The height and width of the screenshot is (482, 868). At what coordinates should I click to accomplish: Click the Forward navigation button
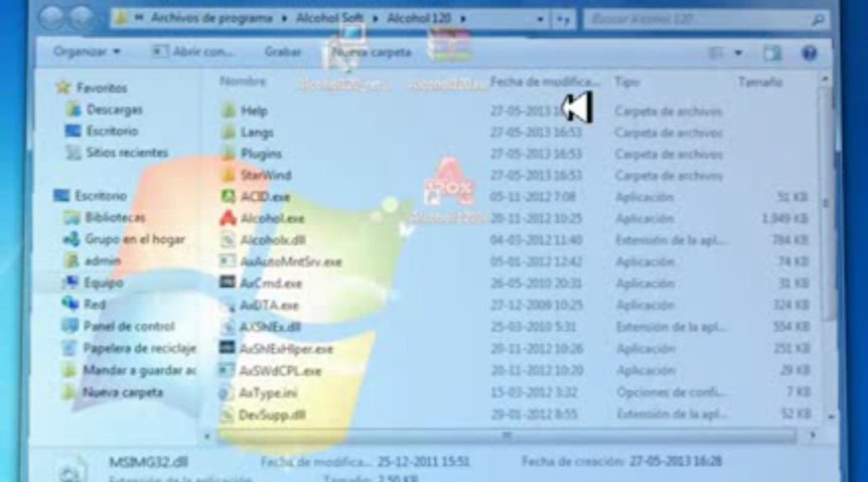coord(82,18)
